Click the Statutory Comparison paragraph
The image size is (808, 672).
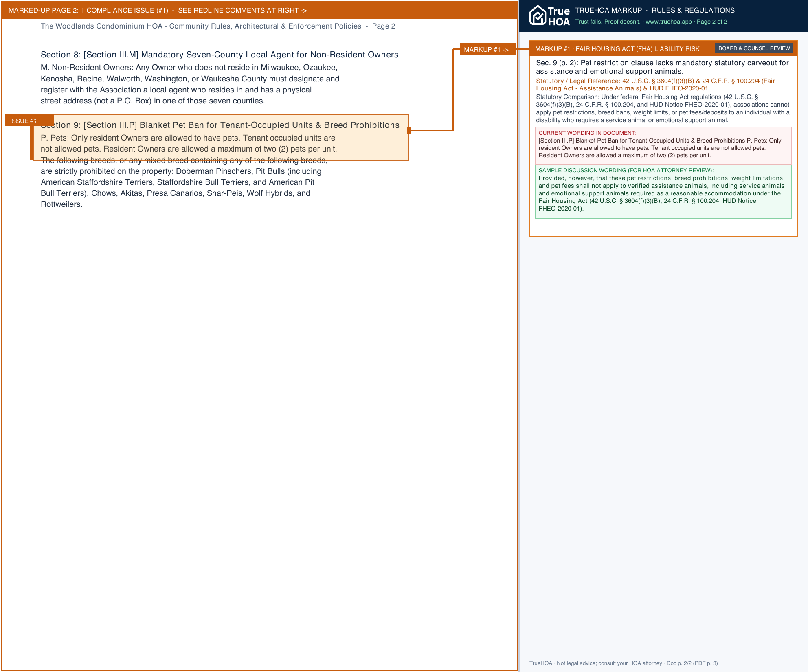(663, 108)
